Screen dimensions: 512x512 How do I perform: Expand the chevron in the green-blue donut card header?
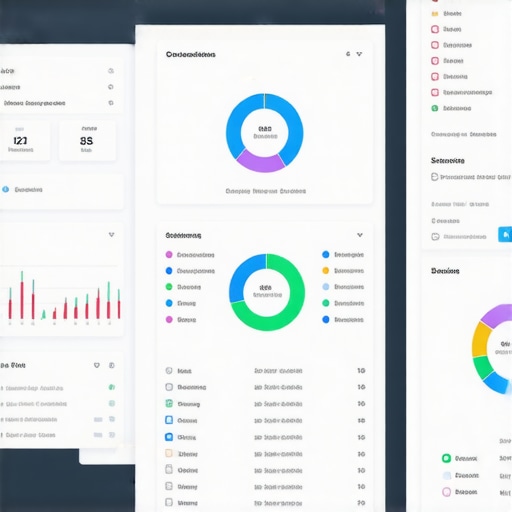(x=360, y=235)
